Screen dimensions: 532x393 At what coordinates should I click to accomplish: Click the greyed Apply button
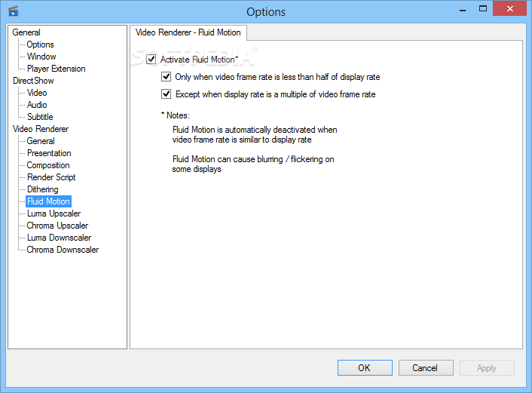[x=487, y=368]
